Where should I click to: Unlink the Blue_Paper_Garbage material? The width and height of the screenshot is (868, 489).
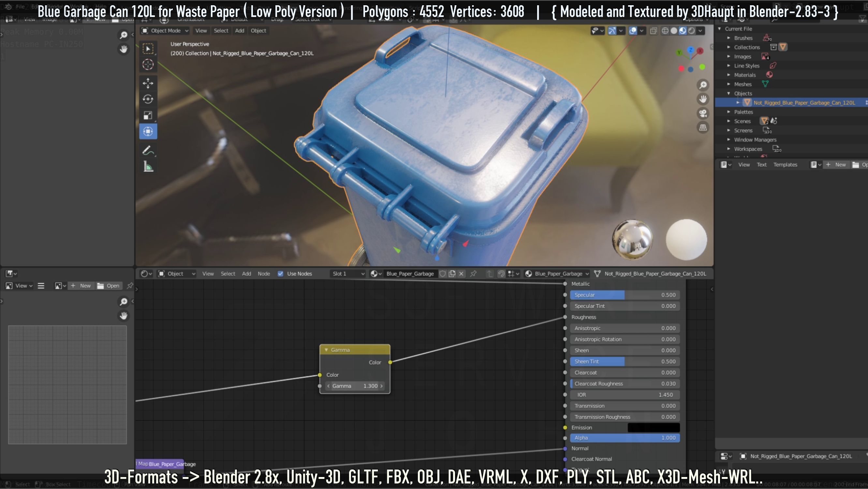click(462, 274)
